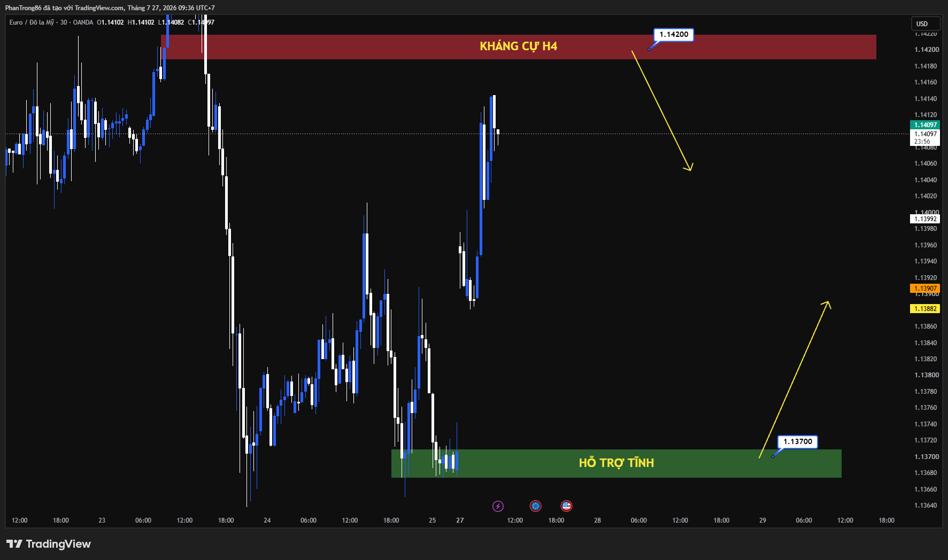Click the EU flag economic event icon
This screenshot has width=948, height=560.
click(x=535, y=506)
